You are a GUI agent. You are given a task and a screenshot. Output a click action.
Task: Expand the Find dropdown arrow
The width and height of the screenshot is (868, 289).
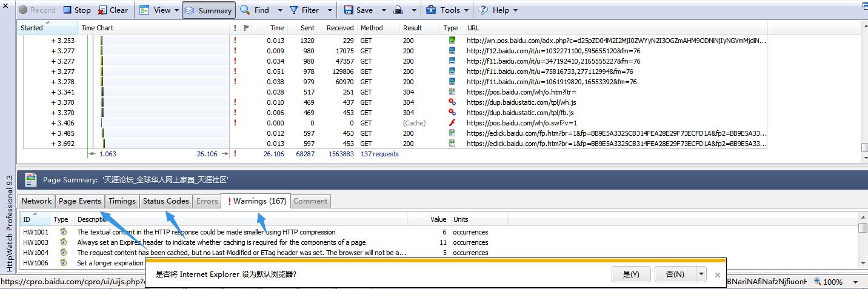tap(280, 10)
